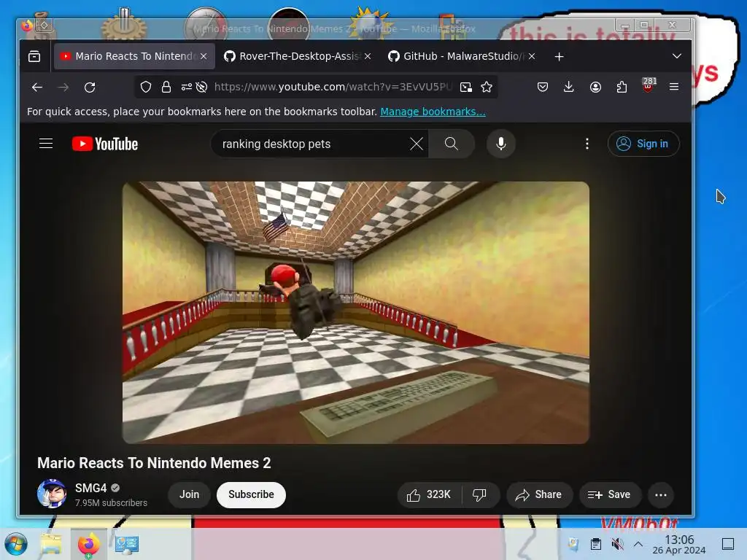Toggle Picture-in-Picture from address bar
This screenshot has height=560, width=747.
click(x=466, y=87)
